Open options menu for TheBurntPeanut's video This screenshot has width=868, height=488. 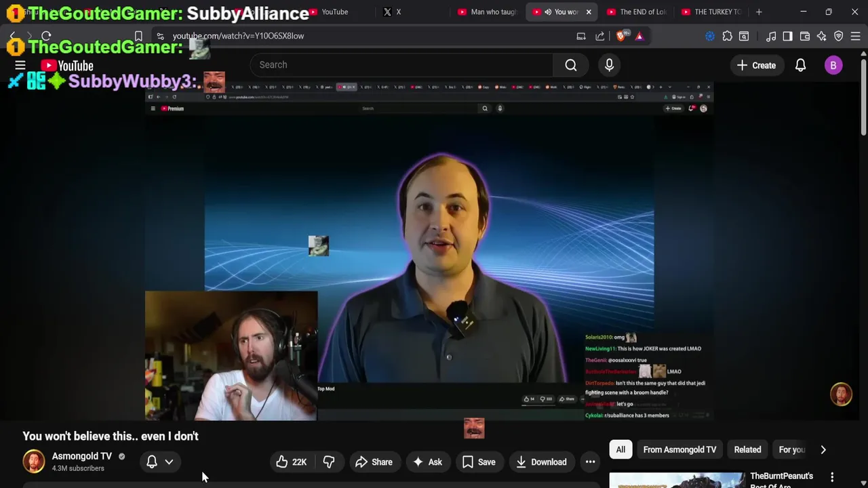click(x=832, y=477)
